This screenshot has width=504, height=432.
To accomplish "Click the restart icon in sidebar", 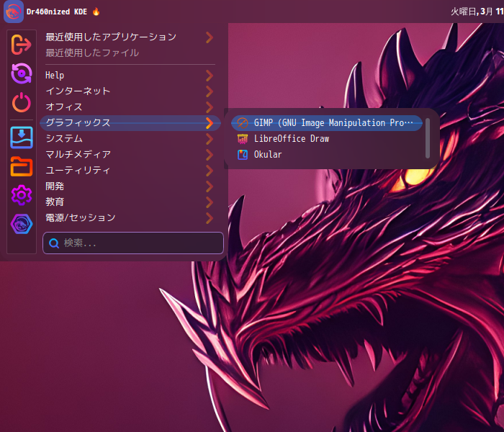I will click(x=21, y=73).
